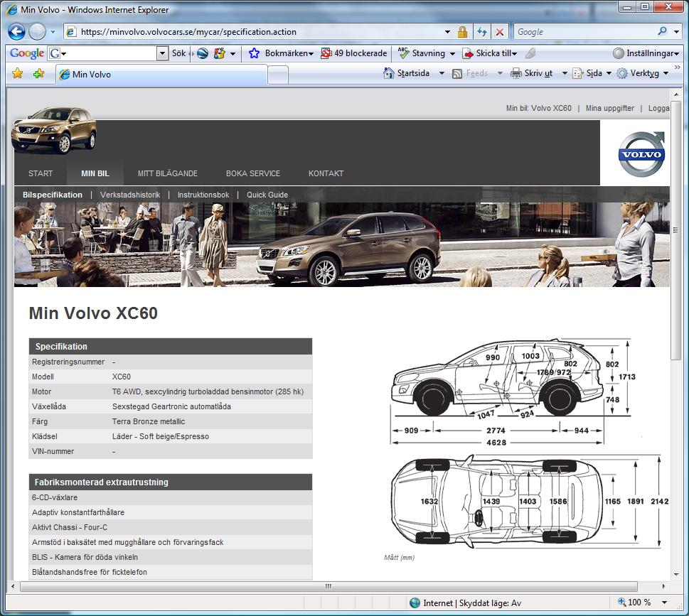Screen dimensions: 689x616
Task: Click the top-view dimension diagram of the car
Action: [528, 502]
